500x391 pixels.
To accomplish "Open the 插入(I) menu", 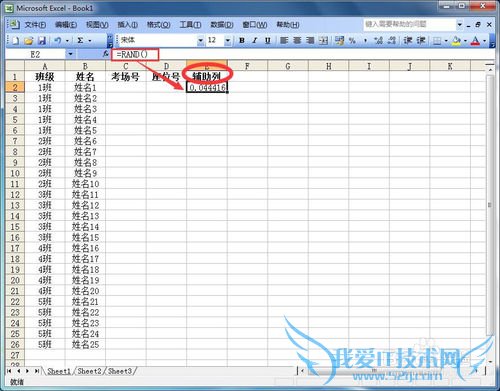I will pyautogui.click(x=128, y=25).
